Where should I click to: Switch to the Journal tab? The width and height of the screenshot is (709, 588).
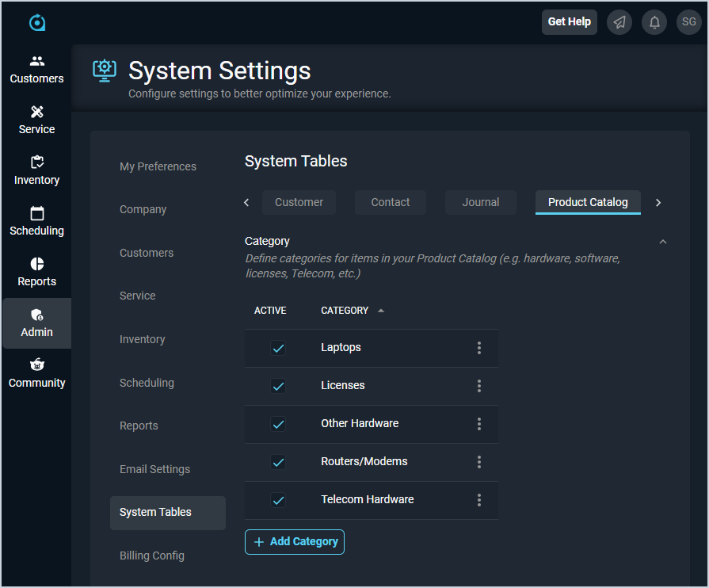[x=480, y=202]
